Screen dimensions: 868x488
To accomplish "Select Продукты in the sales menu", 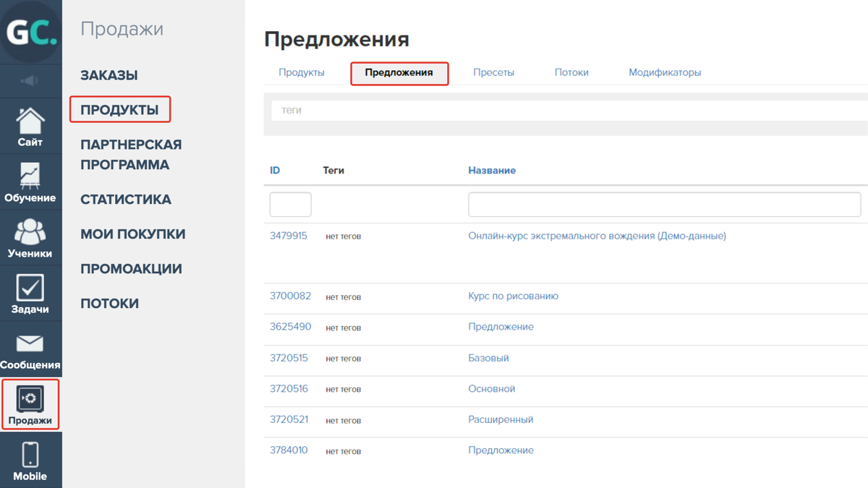I will [x=119, y=110].
